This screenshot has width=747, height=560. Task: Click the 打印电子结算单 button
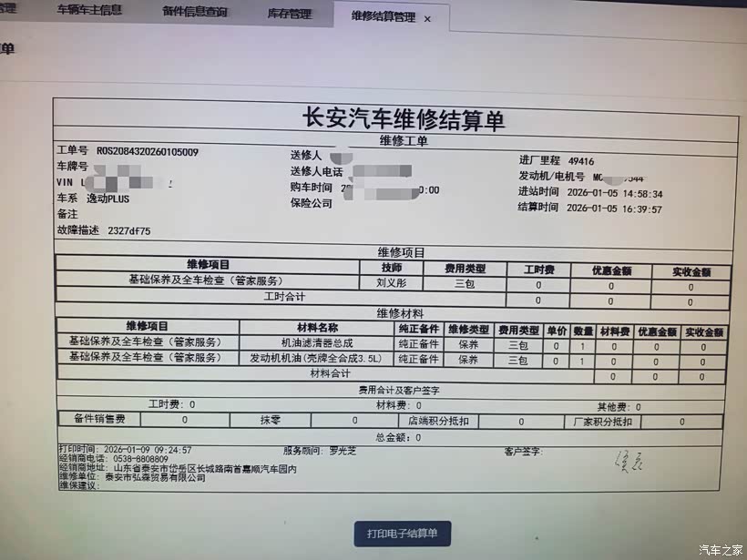click(x=402, y=534)
